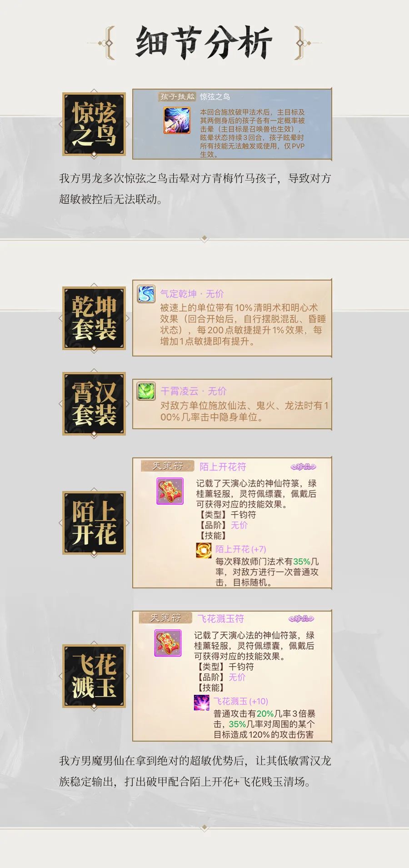
Task: Click the 惊弦之鸟 child skill icon
Action: (x=177, y=120)
